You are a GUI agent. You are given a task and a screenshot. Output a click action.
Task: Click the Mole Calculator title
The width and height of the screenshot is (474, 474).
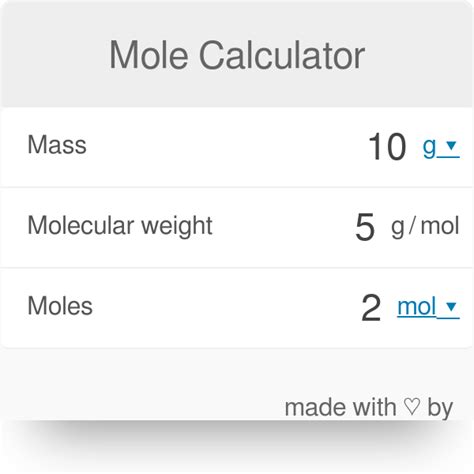237,55
